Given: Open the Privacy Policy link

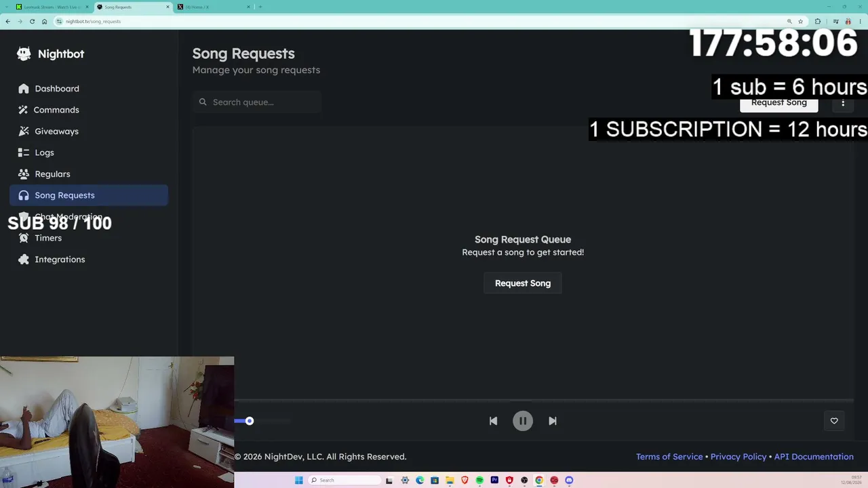Looking at the screenshot, I should [738, 457].
